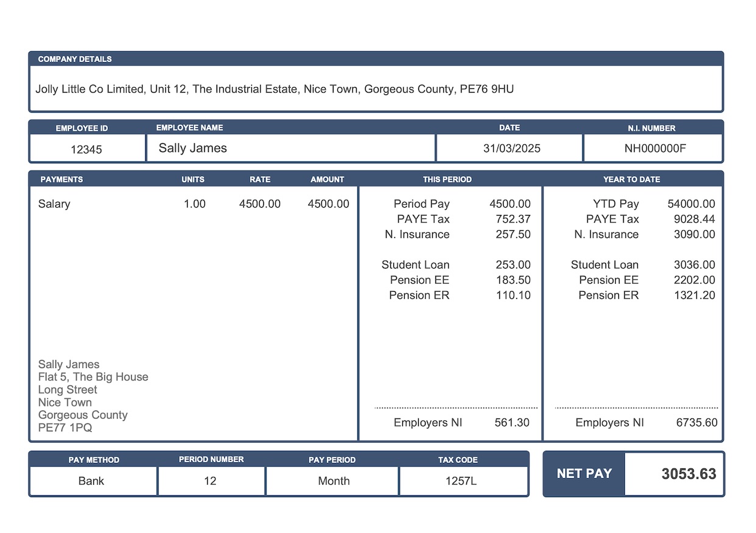This screenshot has width=756, height=533.
Task: Click the Jolly Little Co Limited address line
Action: [274, 88]
